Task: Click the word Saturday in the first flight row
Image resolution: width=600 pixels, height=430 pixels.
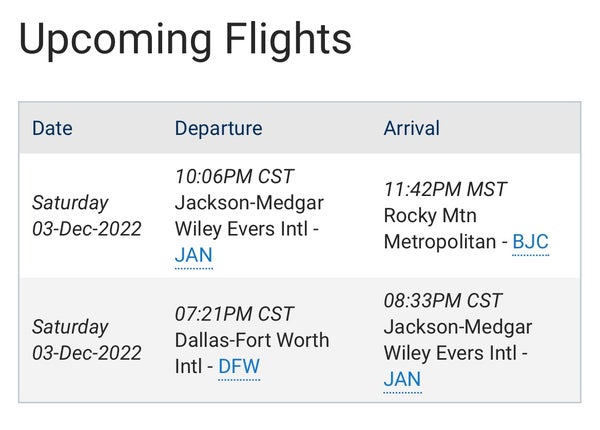Action: pyautogui.click(x=70, y=203)
